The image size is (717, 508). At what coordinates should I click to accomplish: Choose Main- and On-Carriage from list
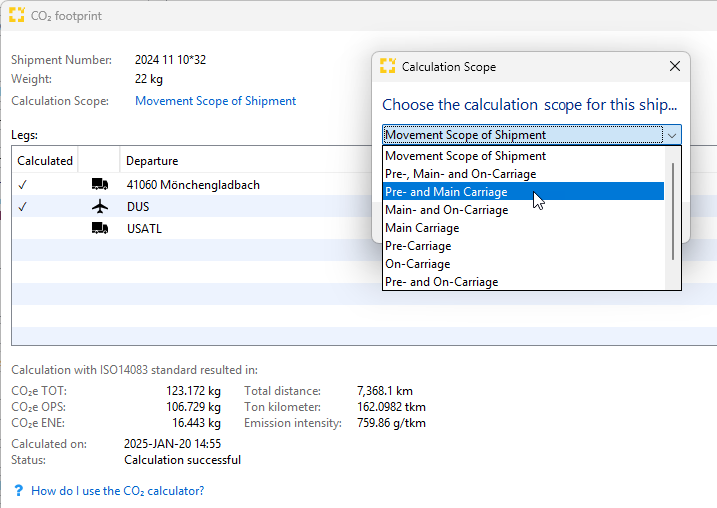click(446, 210)
